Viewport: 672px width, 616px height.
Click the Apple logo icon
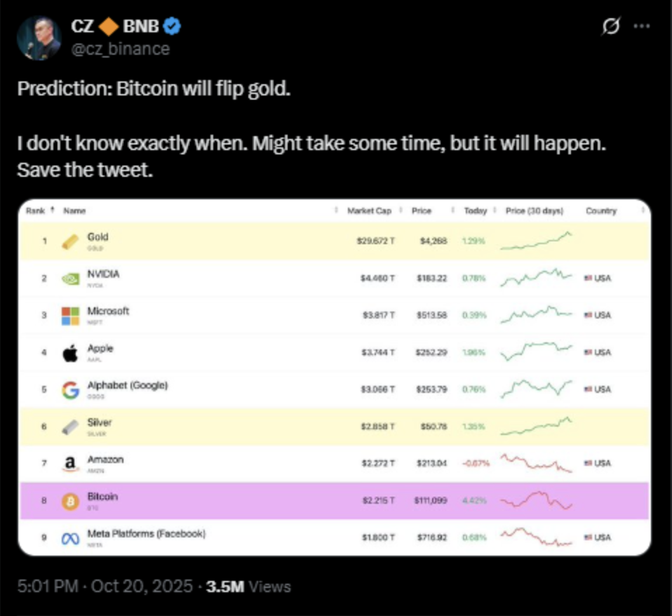click(x=70, y=353)
